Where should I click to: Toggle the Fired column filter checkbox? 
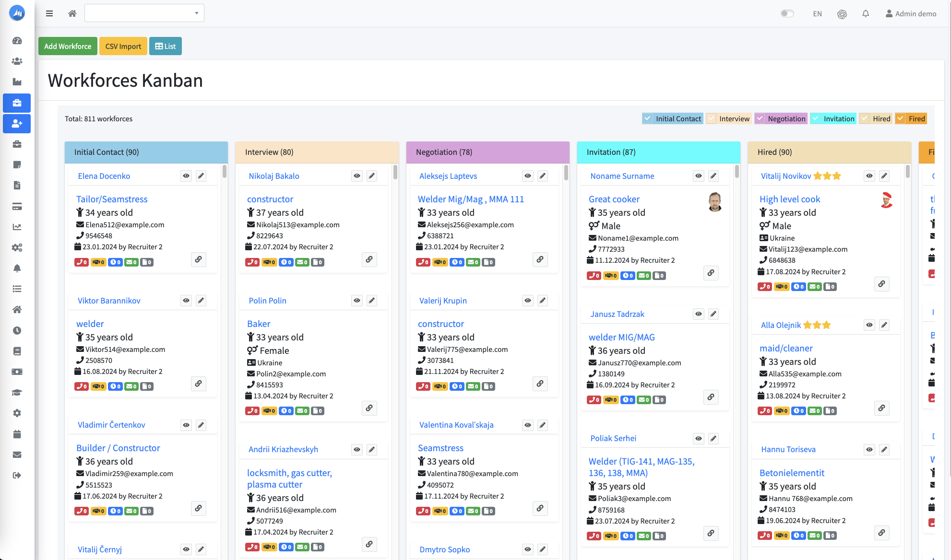(900, 118)
